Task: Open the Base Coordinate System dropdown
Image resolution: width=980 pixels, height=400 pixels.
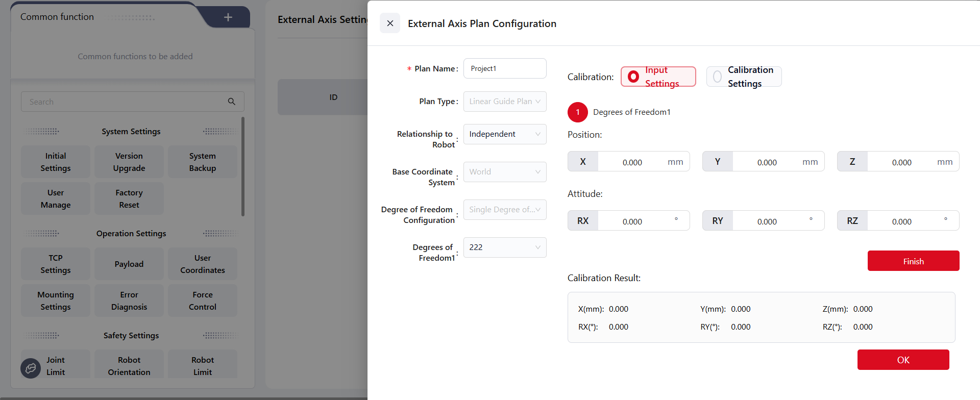Action: [504, 172]
